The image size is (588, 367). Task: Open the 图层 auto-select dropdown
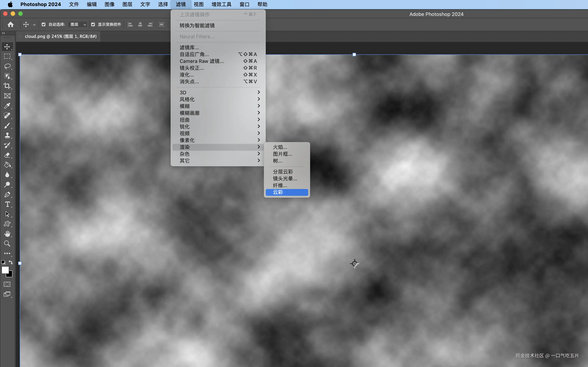pos(78,24)
